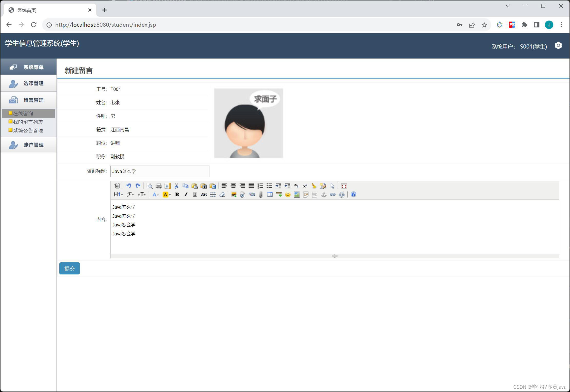Open settings gear next to S001

558,45
